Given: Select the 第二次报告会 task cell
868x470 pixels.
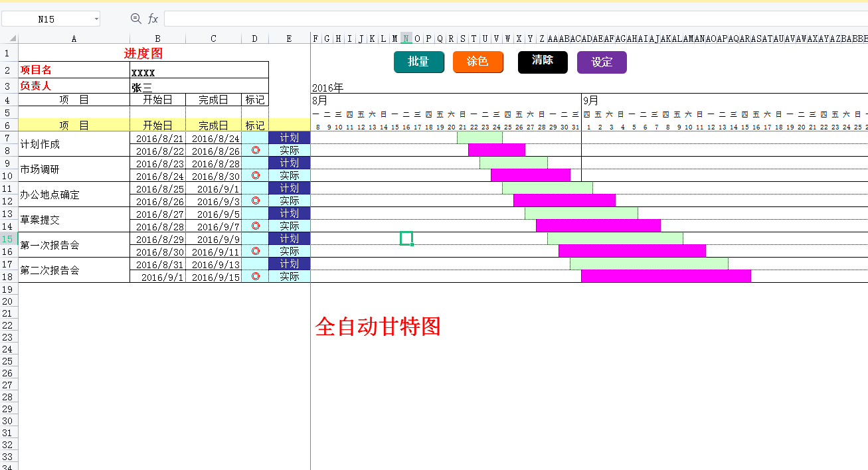Looking at the screenshot, I should click(x=74, y=270).
